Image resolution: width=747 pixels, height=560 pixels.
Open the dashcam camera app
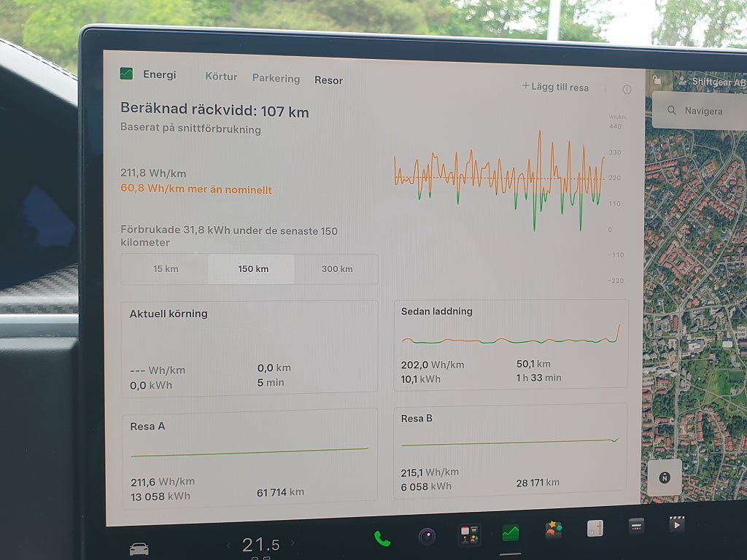point(427,537)
